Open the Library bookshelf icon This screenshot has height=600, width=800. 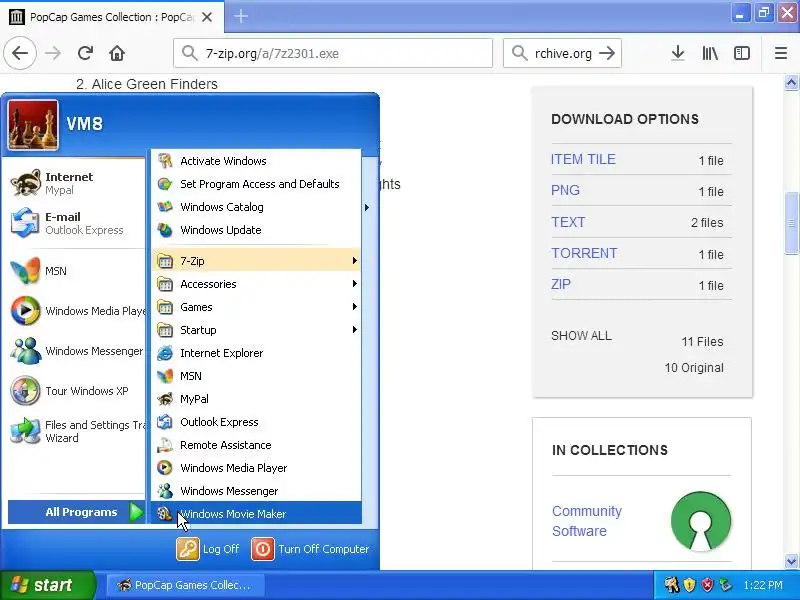(x=710, y=53)
